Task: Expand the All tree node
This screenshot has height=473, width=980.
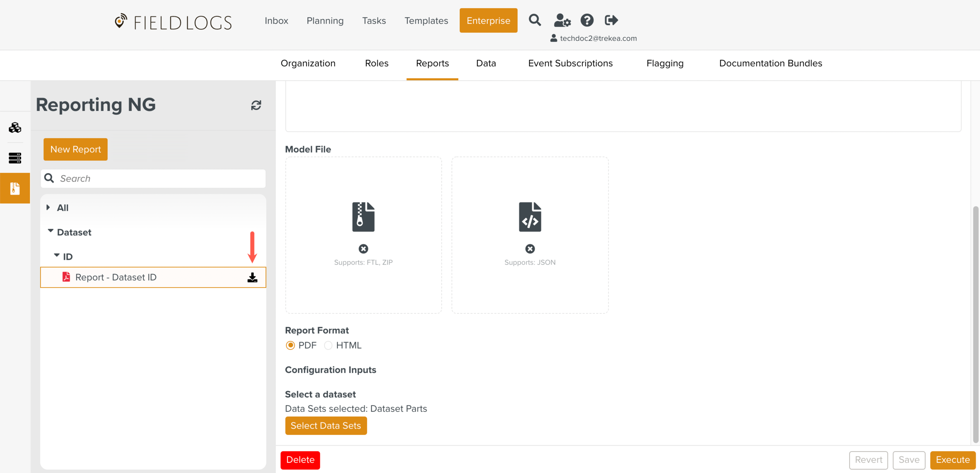Action: [x=48, y=207]
